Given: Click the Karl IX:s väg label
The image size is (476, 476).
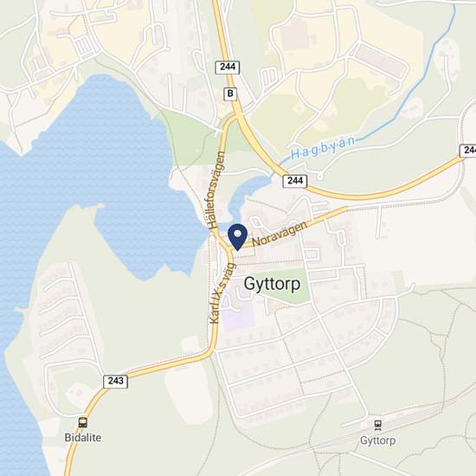Looking at the screenshot, I should [x=222, y=293].
